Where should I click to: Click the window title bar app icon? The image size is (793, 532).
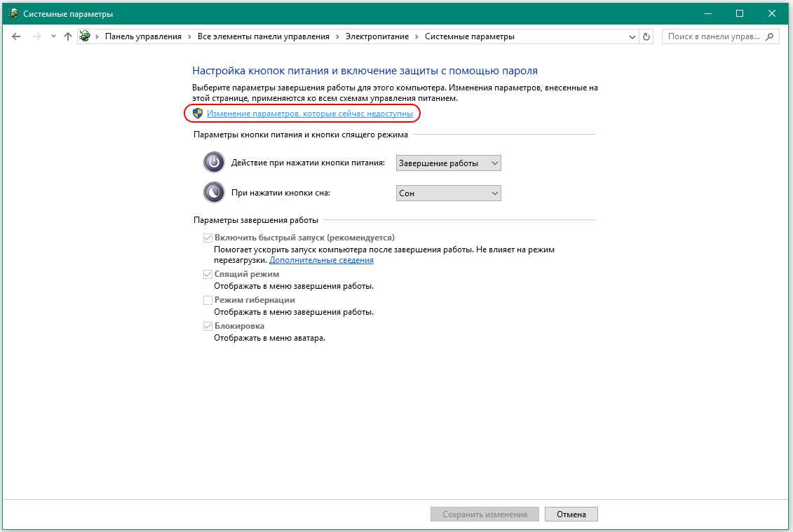(13, 13)
